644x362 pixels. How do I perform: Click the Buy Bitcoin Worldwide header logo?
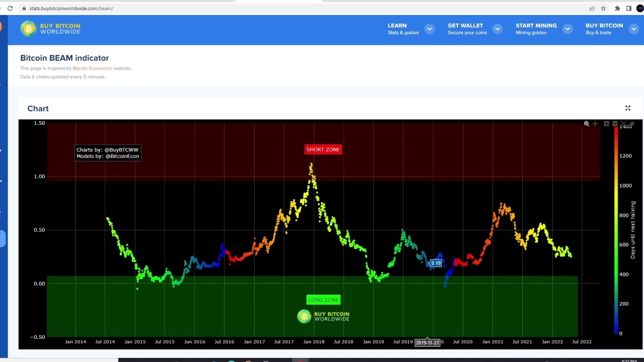(x=50, y=29)
